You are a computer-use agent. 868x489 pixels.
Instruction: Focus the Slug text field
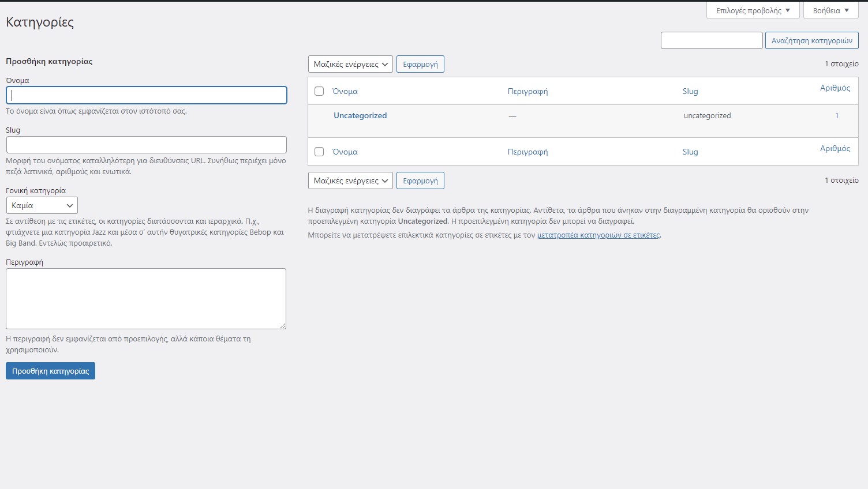point(147,145)
